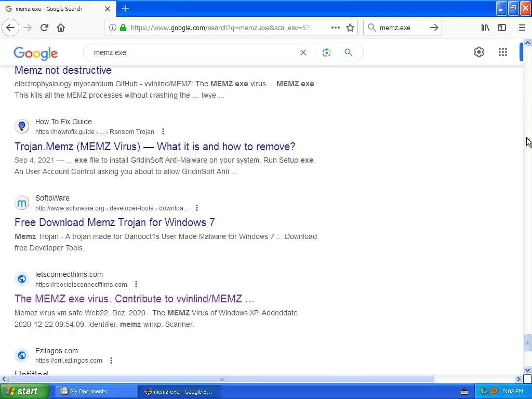Viewport: 532px width, 399px height.
Task: Focus the Google search field containing memz.exe
Action: (x=193, y=52)
